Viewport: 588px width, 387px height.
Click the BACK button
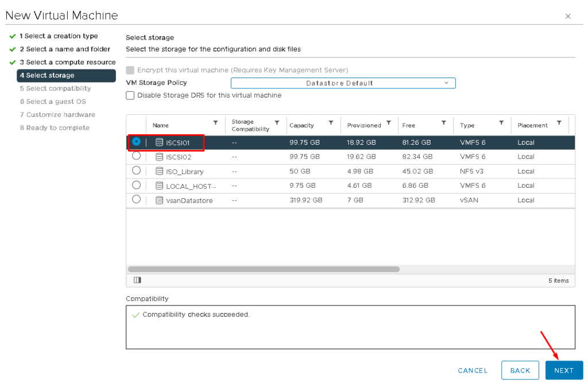[520, 370]
